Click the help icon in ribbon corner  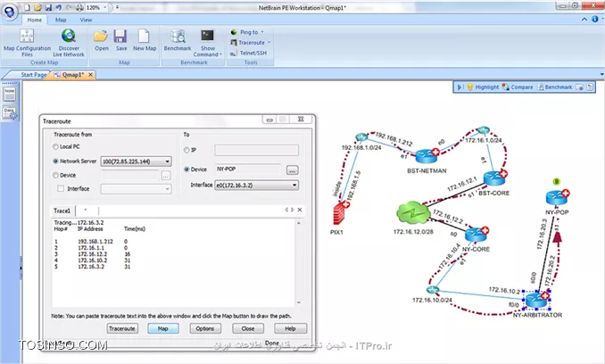[x=595, y=19]
